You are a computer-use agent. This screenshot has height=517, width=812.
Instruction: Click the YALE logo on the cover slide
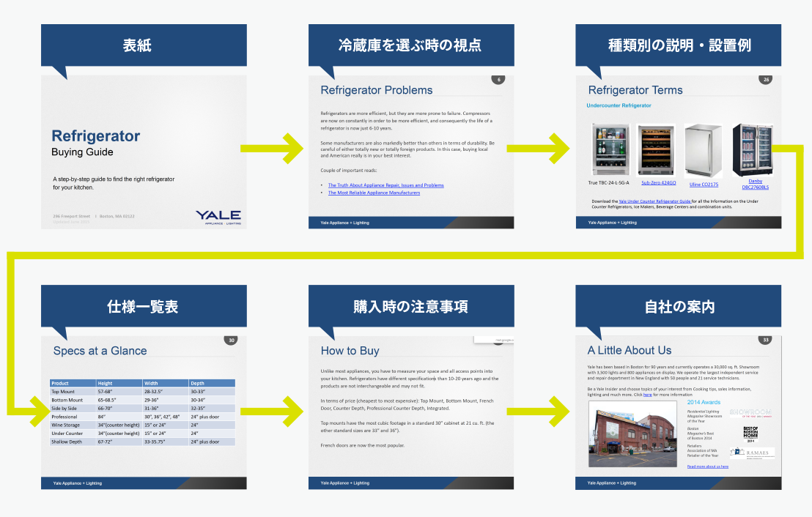click(x=218, y=215)
